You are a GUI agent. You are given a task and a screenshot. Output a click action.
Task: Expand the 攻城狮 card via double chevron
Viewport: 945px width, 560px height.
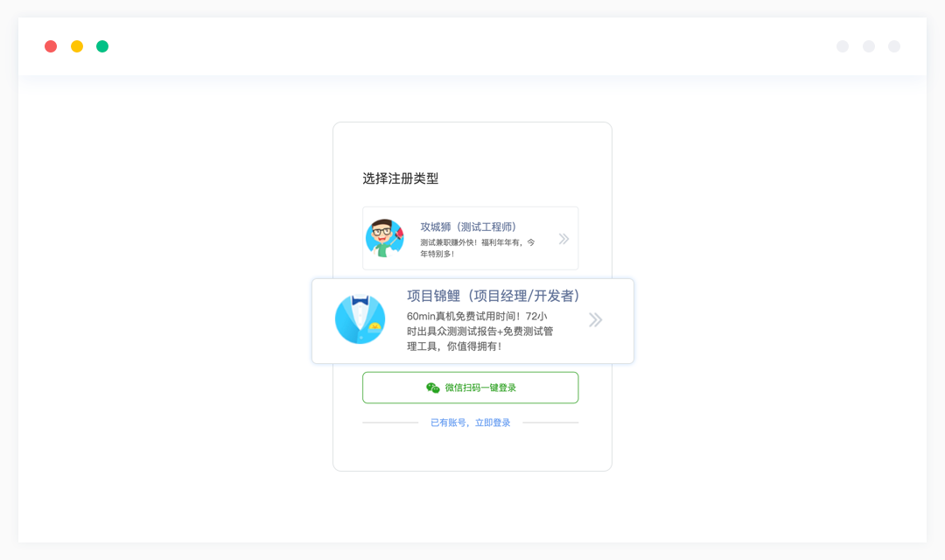[x=563, y=239]
